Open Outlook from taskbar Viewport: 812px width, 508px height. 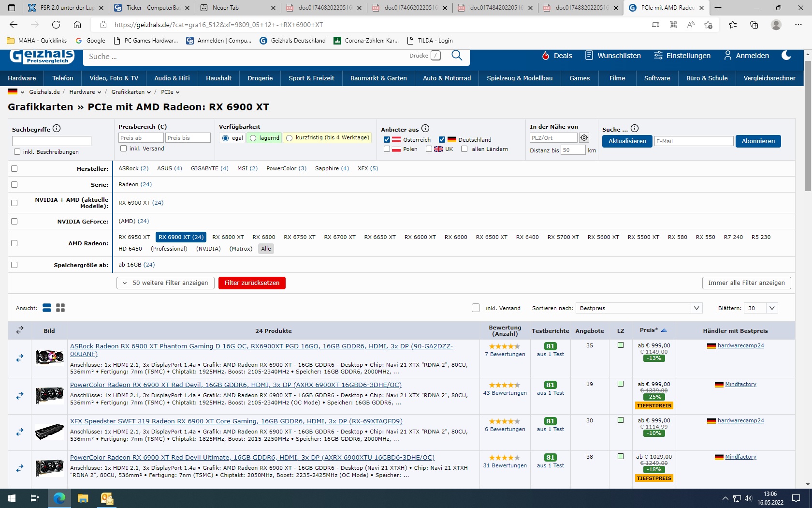[x=107, y=498]
